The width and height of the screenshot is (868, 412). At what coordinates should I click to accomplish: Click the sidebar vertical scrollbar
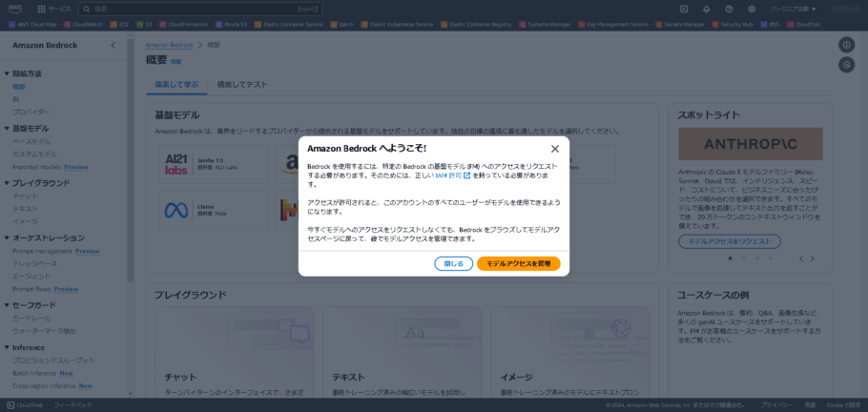[131, 160]
